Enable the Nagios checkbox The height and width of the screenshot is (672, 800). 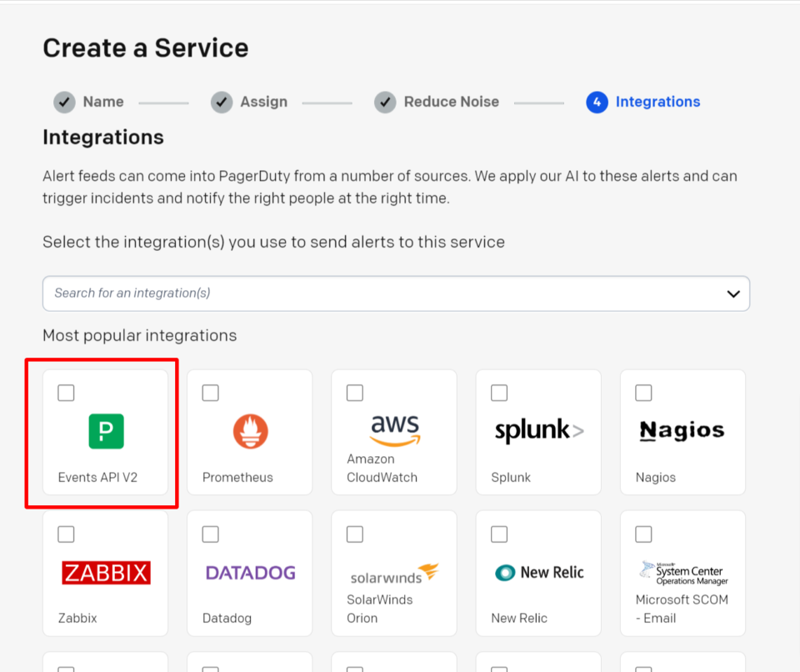642,392
